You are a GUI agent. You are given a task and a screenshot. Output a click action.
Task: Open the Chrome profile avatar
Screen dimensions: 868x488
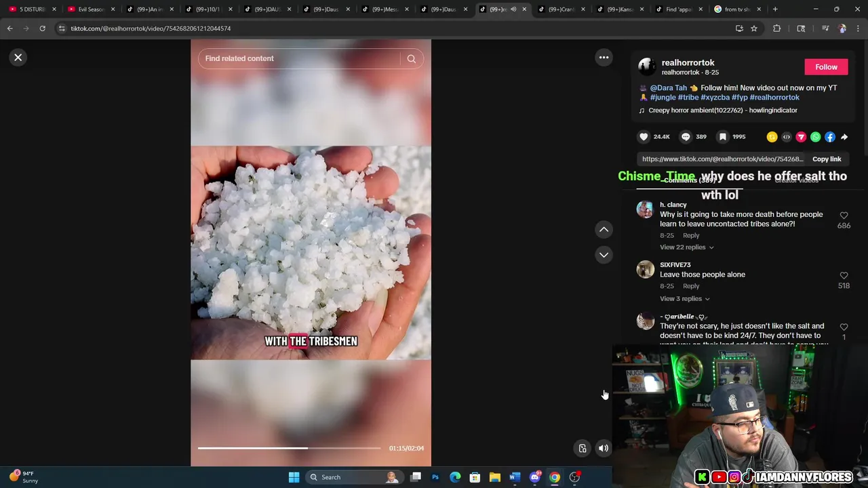point(842,28)
